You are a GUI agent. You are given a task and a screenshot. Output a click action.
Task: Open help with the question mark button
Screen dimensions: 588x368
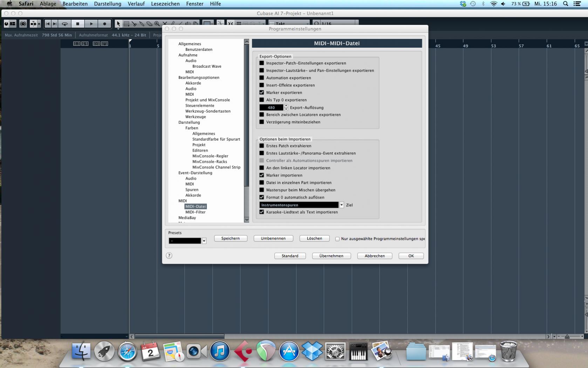[169, 255]
